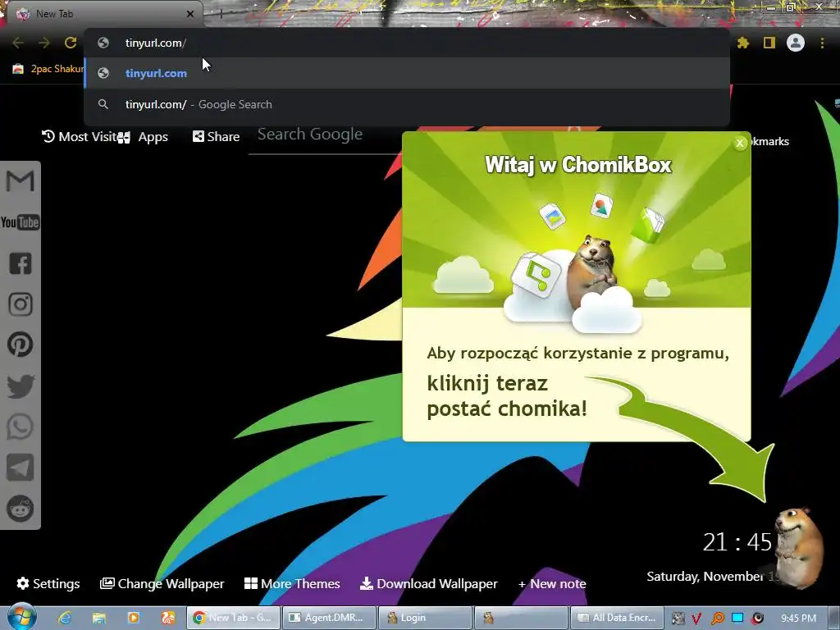Toggle the Chrome side panel icon

click(x=769, y=43)
